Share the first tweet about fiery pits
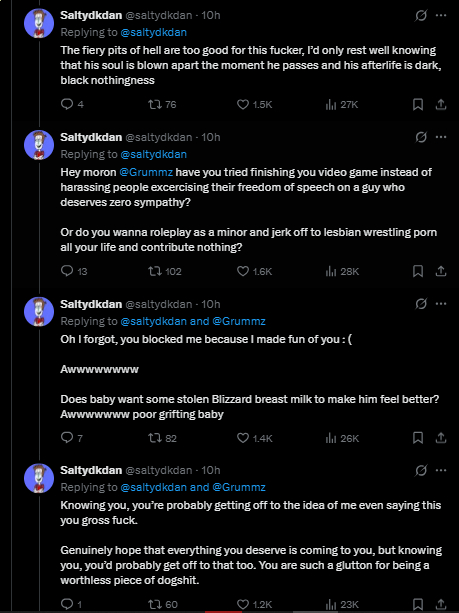 [441, 104]
